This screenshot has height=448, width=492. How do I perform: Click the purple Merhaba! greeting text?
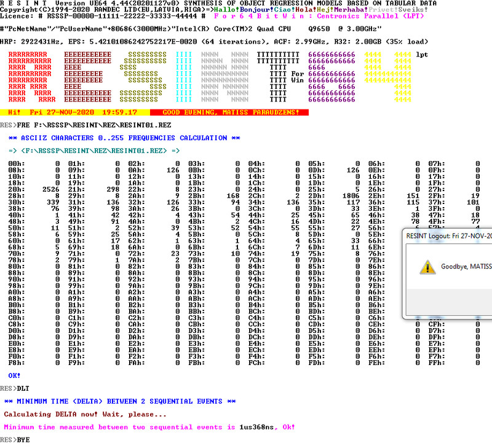pos(351,10)
